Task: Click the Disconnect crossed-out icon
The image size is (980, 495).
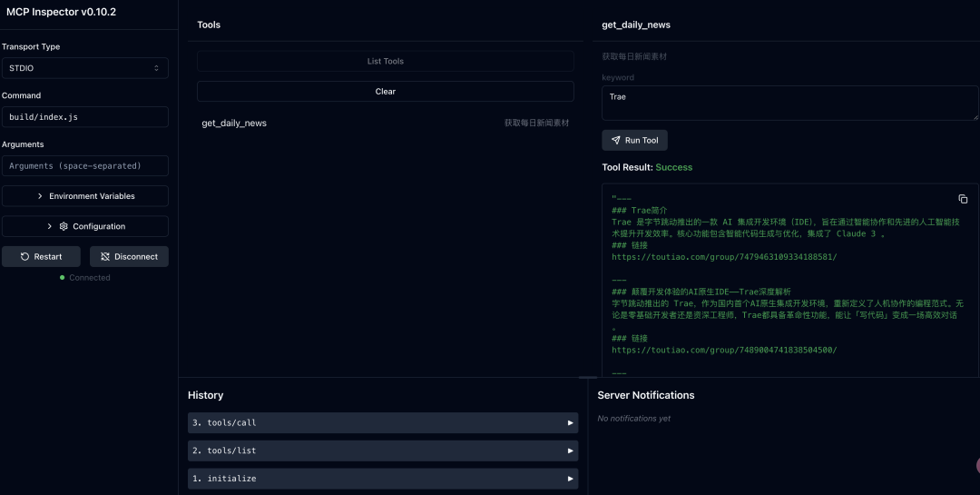Action: pos(105,256)
